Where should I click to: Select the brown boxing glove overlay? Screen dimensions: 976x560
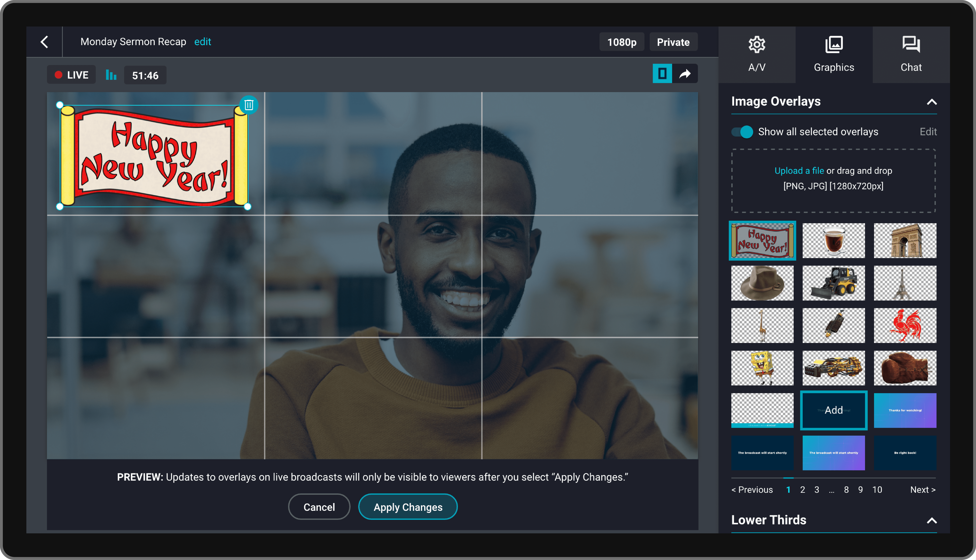905,368
